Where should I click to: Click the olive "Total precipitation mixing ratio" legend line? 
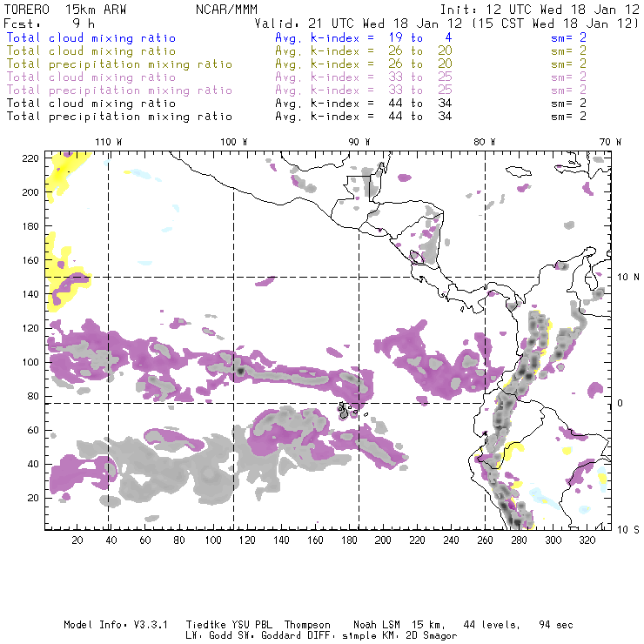click(x=119, y=64)
